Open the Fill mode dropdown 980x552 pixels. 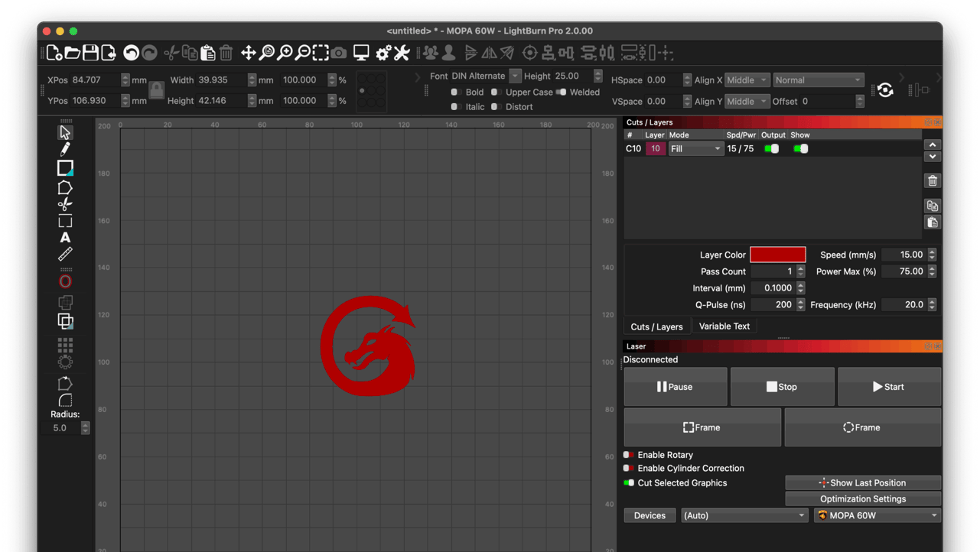[x=695, y=149]
